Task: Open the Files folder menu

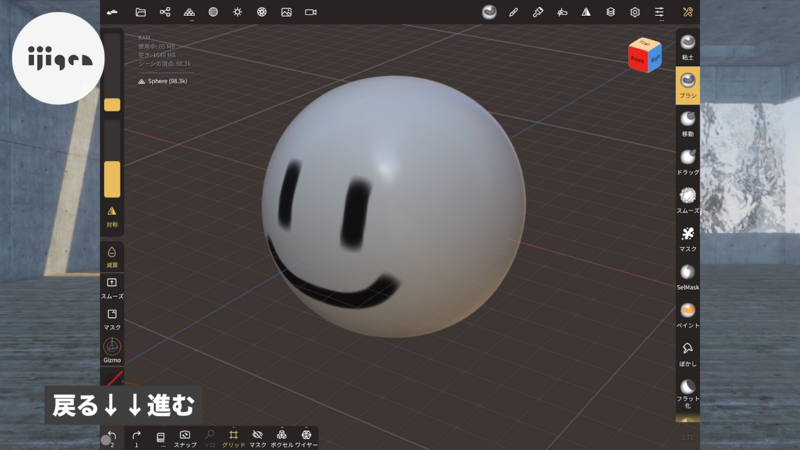Action: (x=140, y=12)
